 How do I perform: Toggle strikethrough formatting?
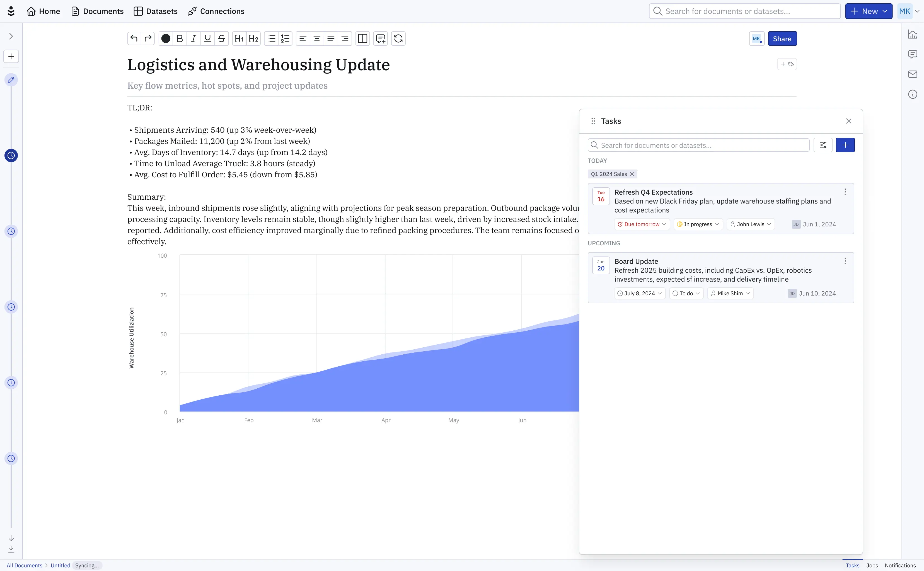click(221, 38)
